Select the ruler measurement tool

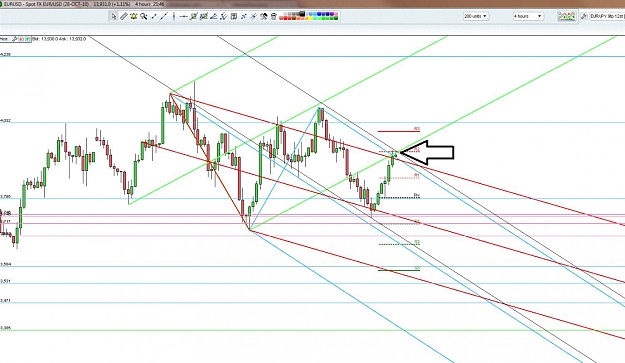(124, 16)
